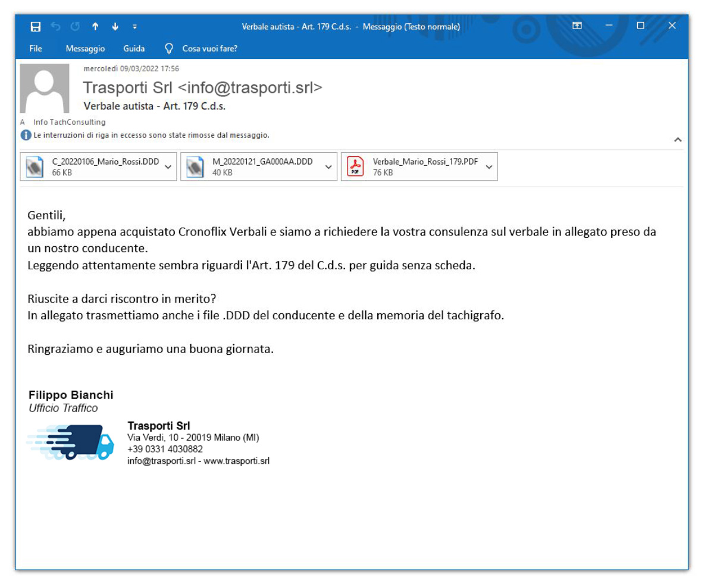This screenshot has height=588, width=714.
Task: Click the PDF icon of Verbale_Mario_Rossi_179.PDF
Action: point(356,167)
